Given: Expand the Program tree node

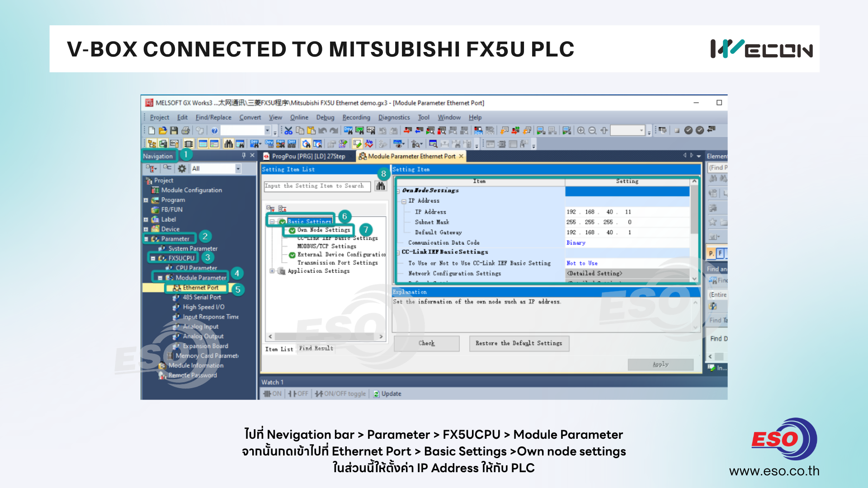Looking at the screenshot, I should [x=146, y=200].
